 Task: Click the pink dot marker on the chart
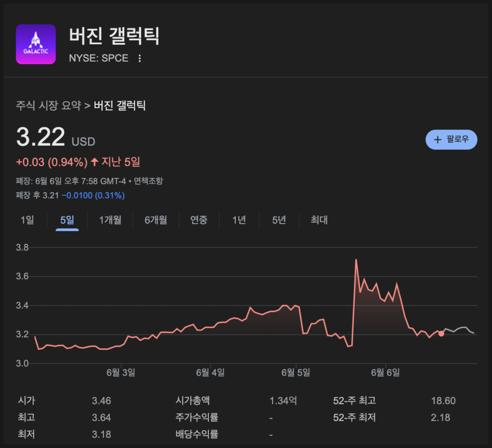click(x=441, y=334)
